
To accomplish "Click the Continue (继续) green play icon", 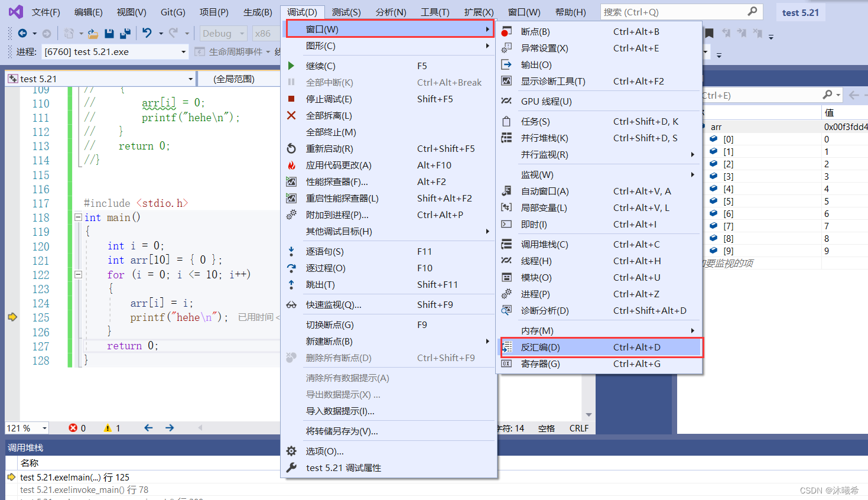I will point(291,66).
